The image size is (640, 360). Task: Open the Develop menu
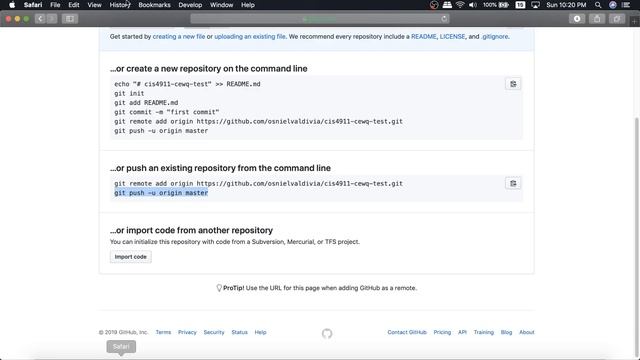[x=190, y=5]
